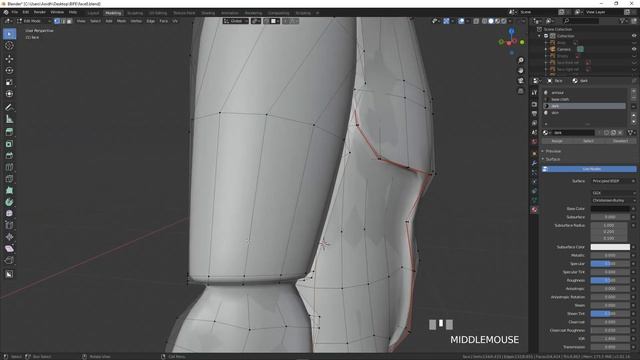Open the GGX distribution dropdown

[613, 193]
